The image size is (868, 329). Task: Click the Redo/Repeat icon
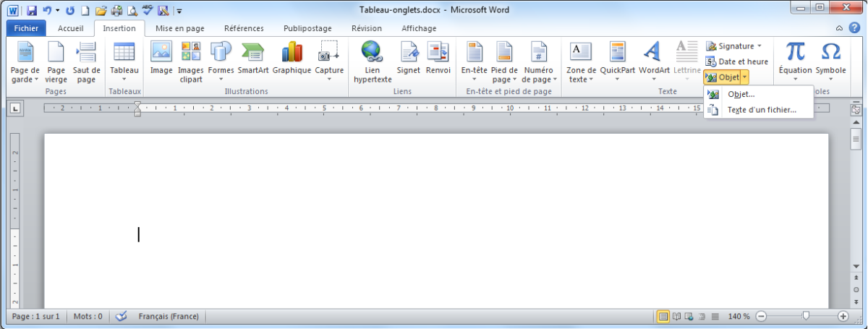click(70, 11)
